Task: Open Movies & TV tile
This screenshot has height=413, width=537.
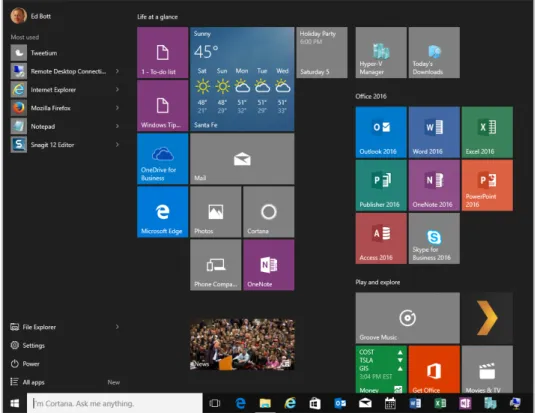Action: 487,369
